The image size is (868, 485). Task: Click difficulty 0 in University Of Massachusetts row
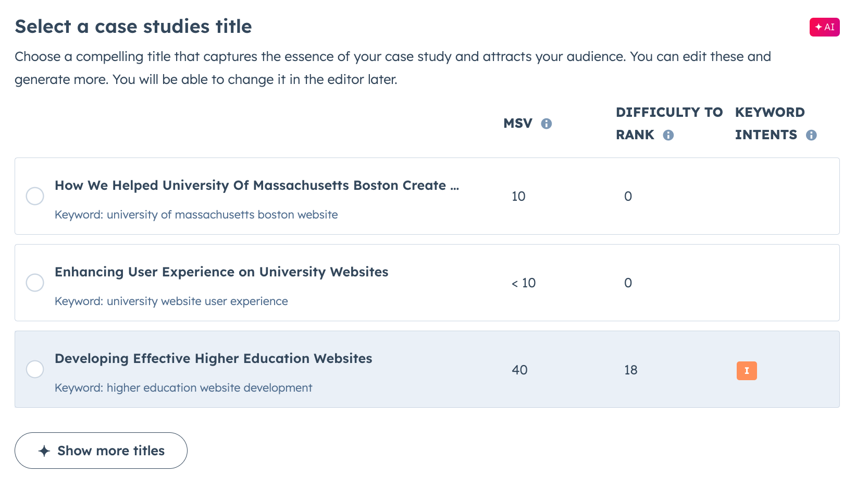point(628,196)
